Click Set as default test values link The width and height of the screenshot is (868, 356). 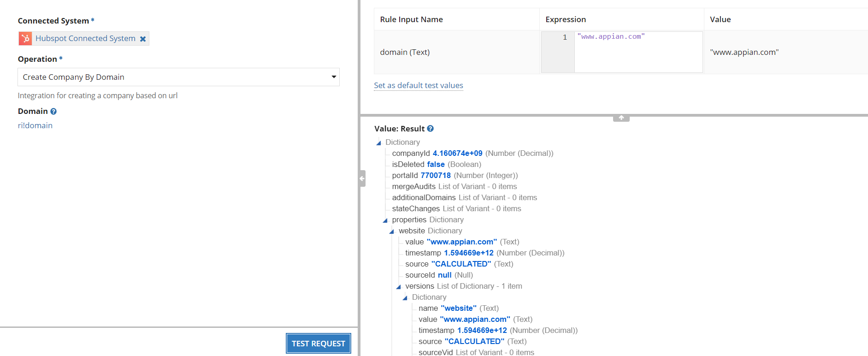pos(418,85)
